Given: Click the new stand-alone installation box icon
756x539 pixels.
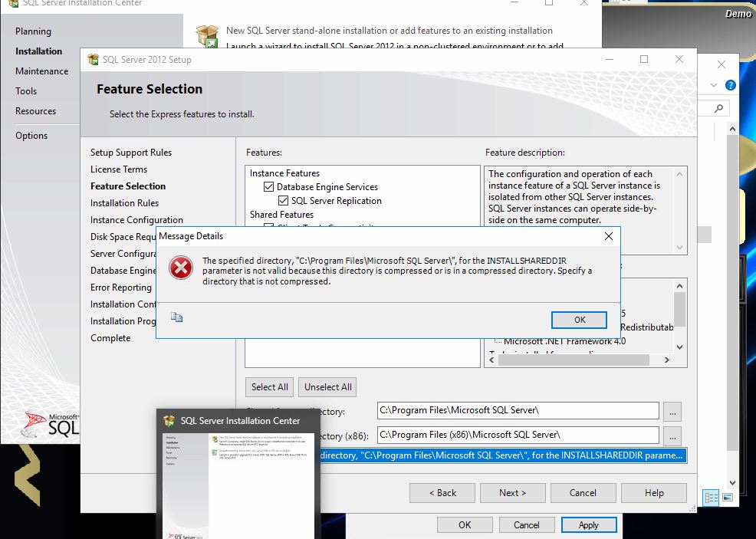Looking at the screenshot, I should [x=206, y=37].
